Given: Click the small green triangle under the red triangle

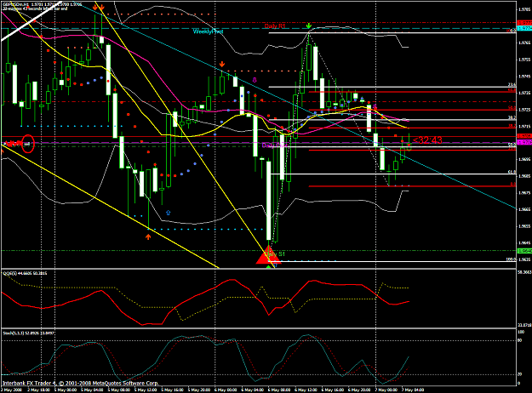Looking at the screenshot, I should [269, 267].
